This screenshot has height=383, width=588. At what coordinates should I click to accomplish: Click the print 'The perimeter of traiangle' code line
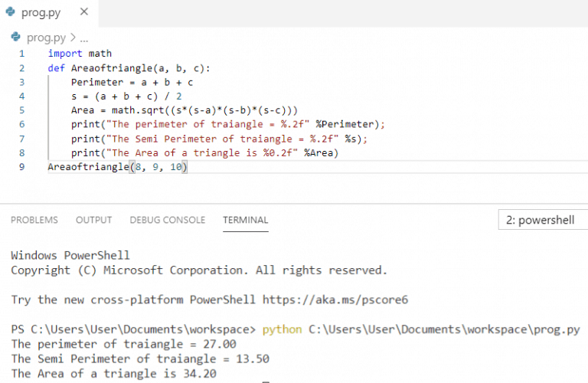pyautogui.click(x=228, y=124)
